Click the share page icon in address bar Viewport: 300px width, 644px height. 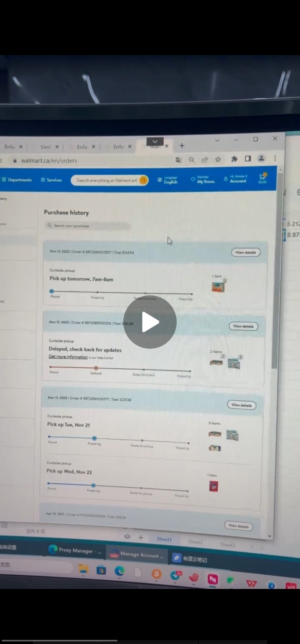tap(205, 160)
